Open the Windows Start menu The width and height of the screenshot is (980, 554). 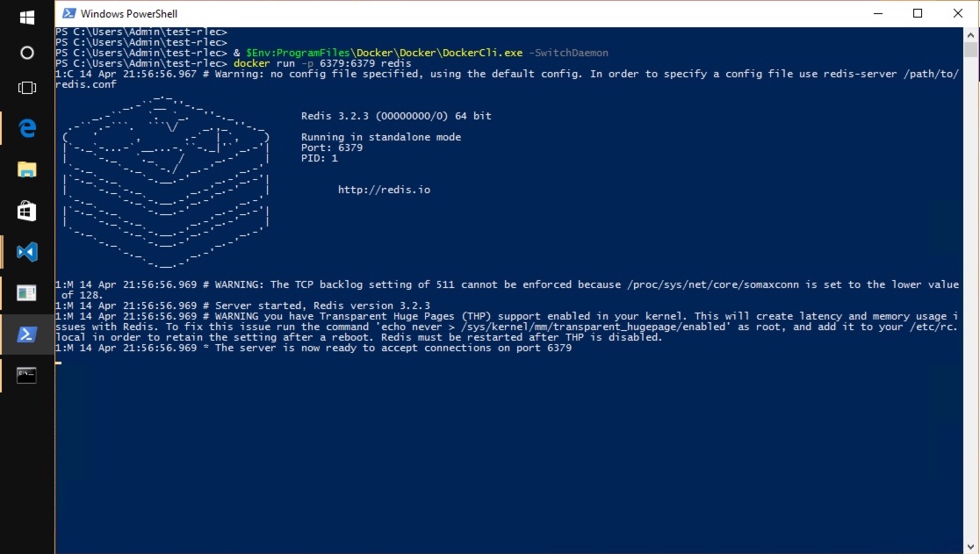click(x=27, y=18)
